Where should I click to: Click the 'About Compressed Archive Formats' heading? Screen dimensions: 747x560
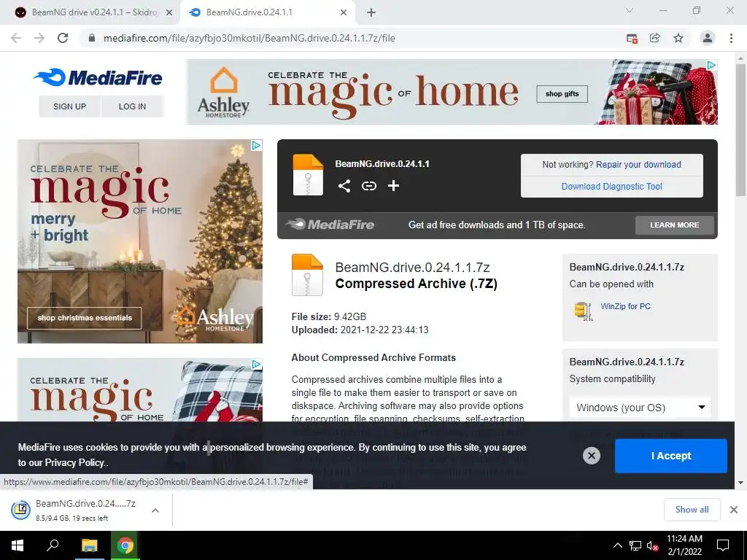pyautogui.click(x=373, y=357)
